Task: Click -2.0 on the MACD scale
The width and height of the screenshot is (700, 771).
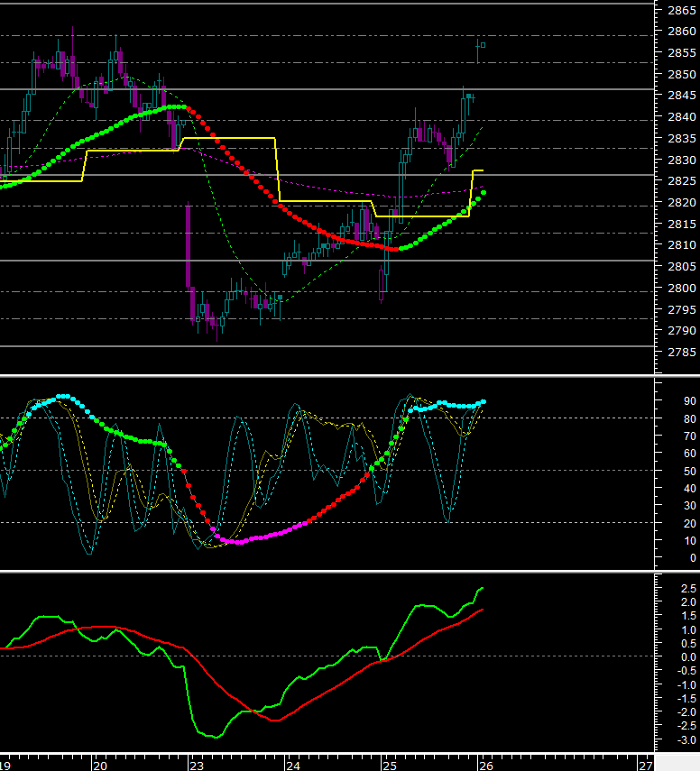Action: (686, 712)
